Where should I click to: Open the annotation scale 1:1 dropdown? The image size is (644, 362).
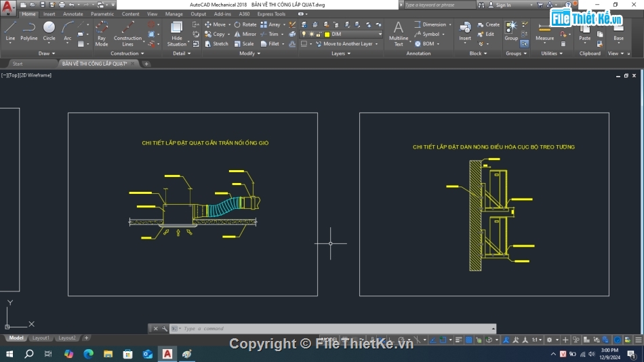(537, 340)
